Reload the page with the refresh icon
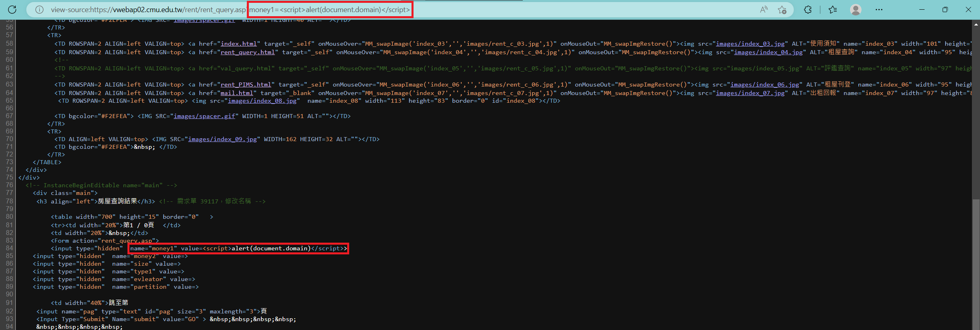This screenshot has height=330, width=980. click(x=12, y=10)
